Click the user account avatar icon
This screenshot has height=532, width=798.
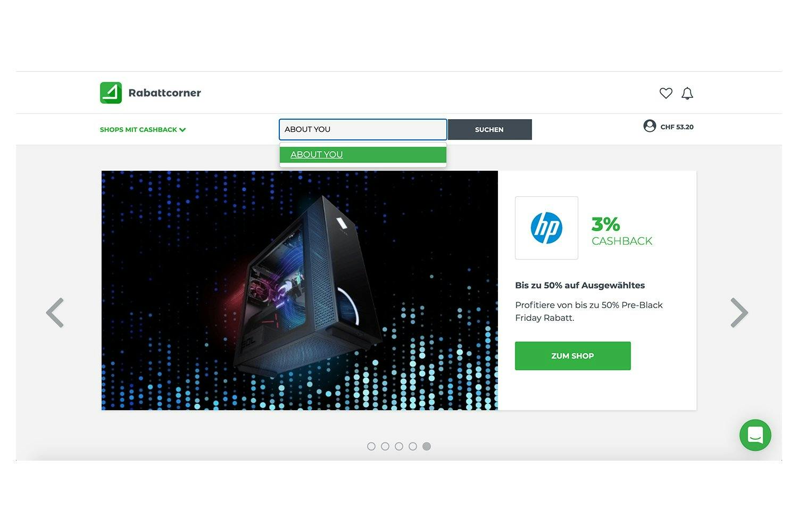650,126
